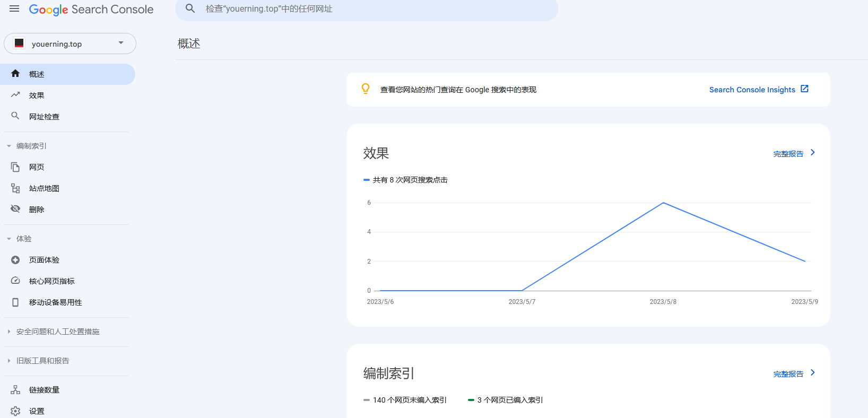Click the 140 个网页未编入索引 legend
Viewport: 868px width, 418px height.
pyautogui.click(x=405, y=400)
